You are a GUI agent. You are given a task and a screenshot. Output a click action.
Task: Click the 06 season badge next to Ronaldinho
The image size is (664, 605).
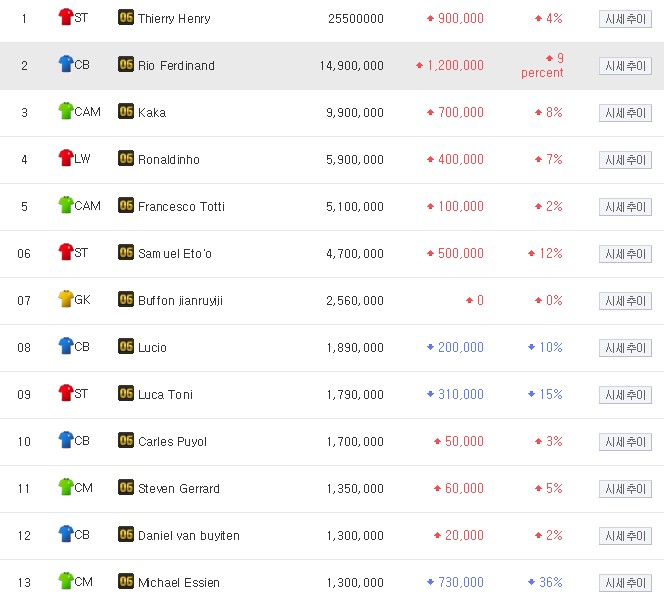[x=126, y=159]
